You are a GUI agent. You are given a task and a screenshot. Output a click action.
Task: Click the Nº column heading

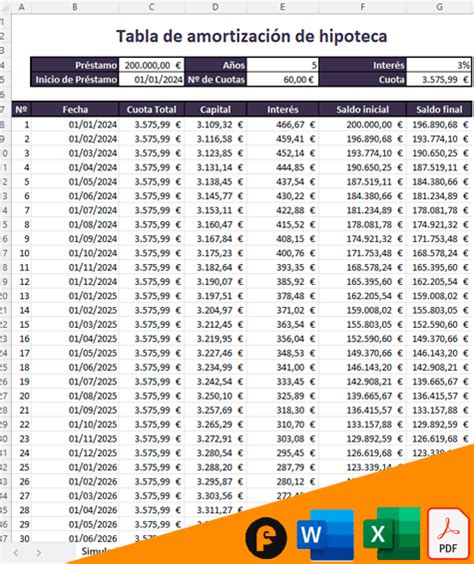pyautogui.click(x=22, y=109)
